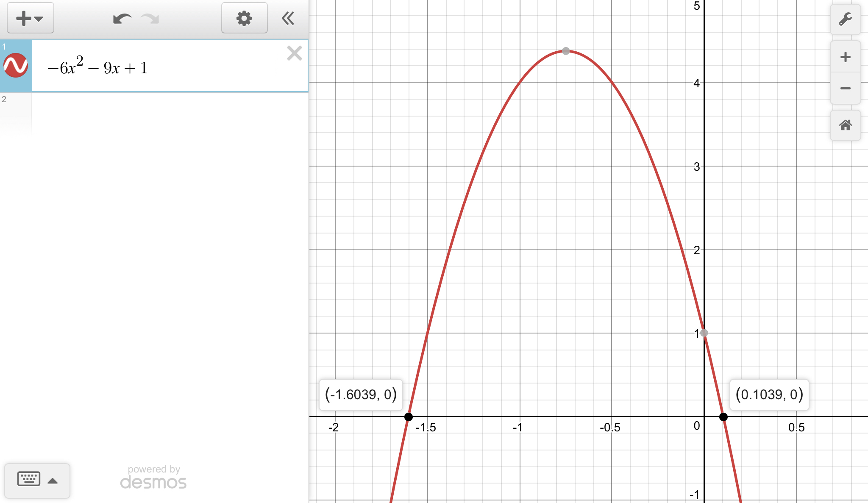Screen dimensions: 868x503
Task: Reset graph to default home view
Action: pyautogui.click(x=845, y=125)
